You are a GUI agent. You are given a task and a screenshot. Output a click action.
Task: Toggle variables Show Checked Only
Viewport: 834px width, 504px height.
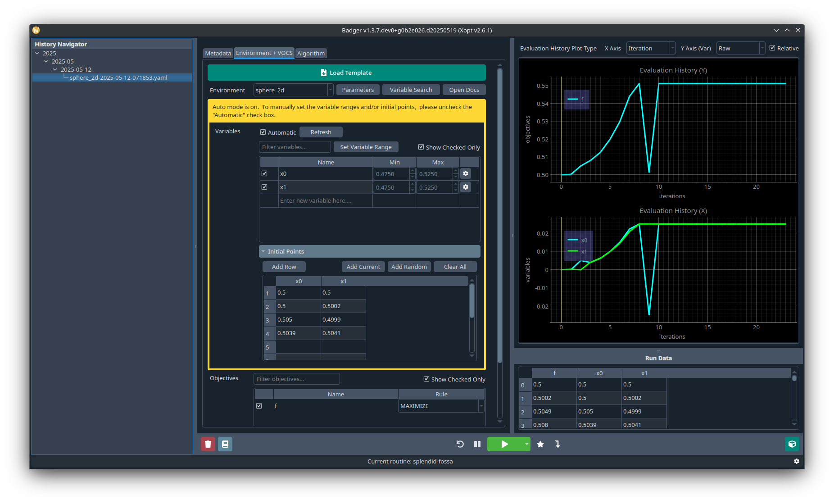421,147
